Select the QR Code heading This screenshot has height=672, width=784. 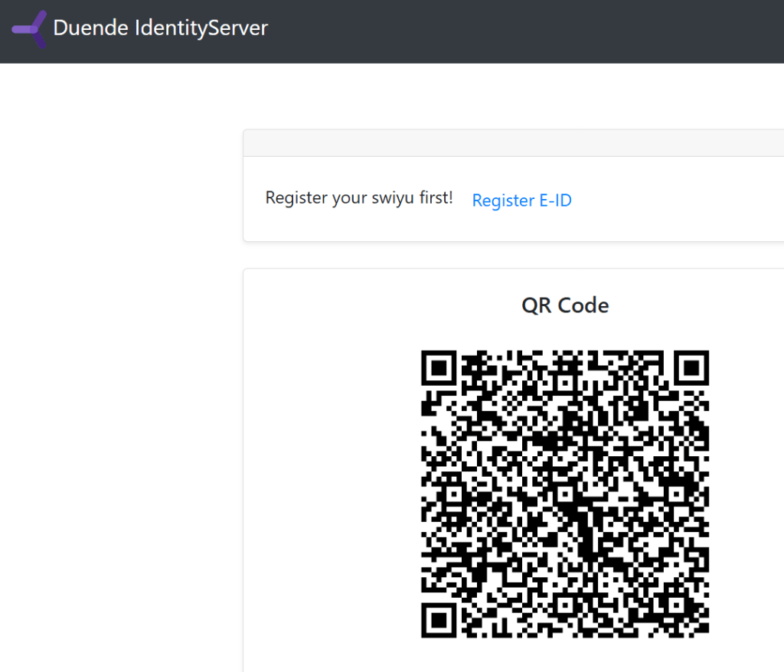pos(565,305)
